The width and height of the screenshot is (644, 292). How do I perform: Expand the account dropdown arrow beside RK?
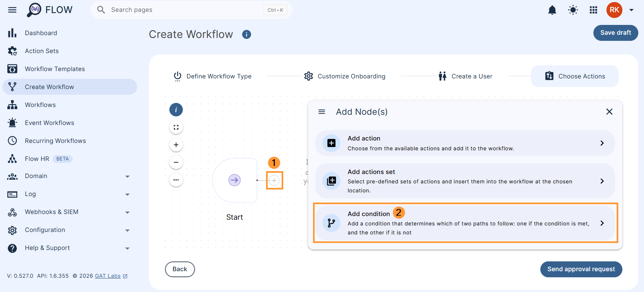[631, 10]
